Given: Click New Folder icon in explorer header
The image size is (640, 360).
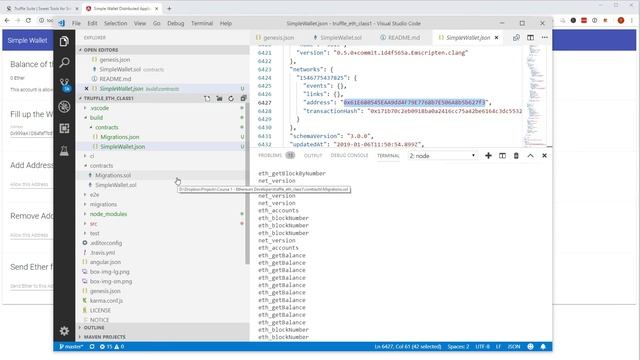Looking at the screenshot, I should tap(219, 98).
